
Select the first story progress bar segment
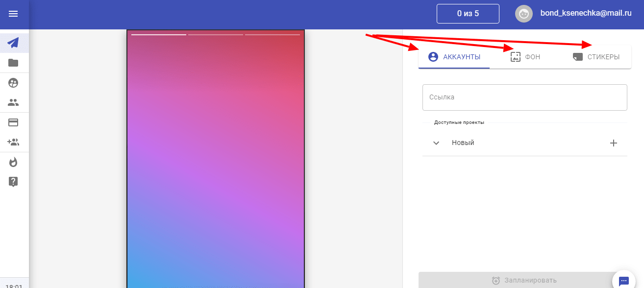[159, 35]
